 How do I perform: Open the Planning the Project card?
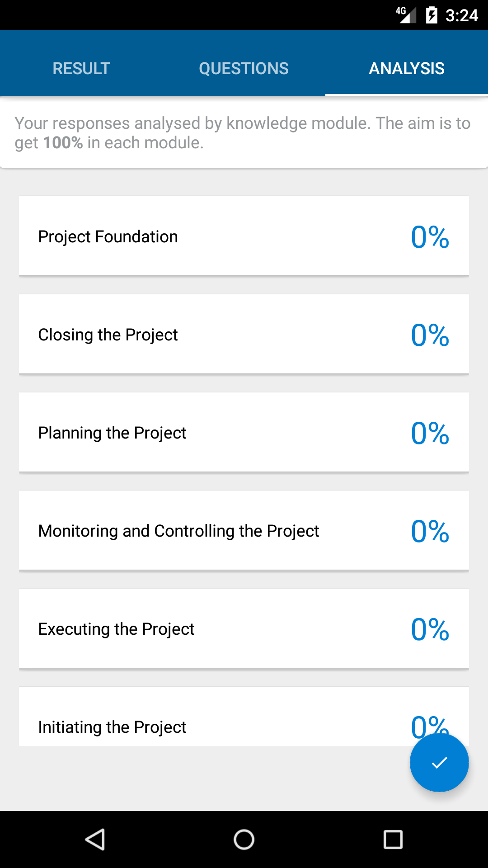pos(244,432)
